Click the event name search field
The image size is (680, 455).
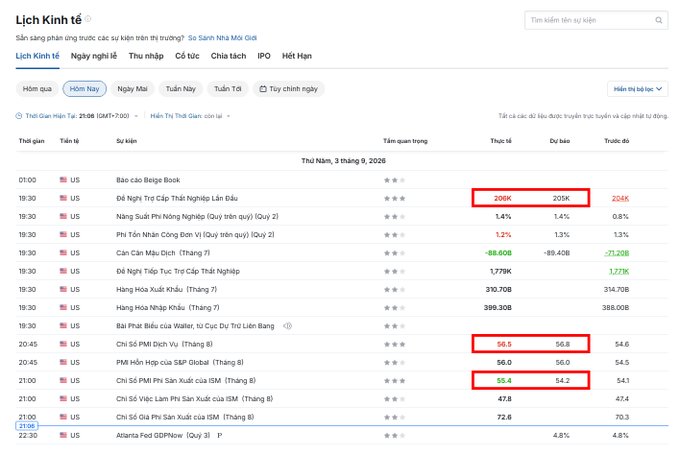pyautogui.click(x=596, y=20)
